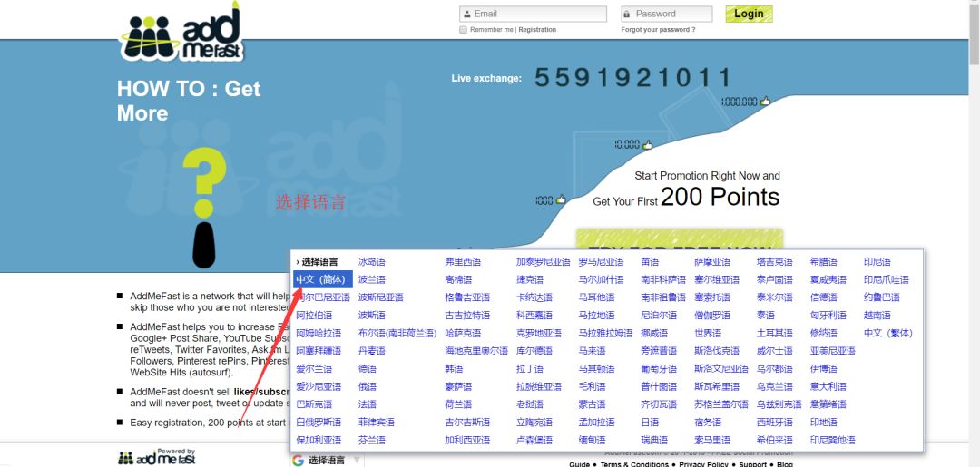Click the thumbs-up icon beside 10000

click(647, 144)
